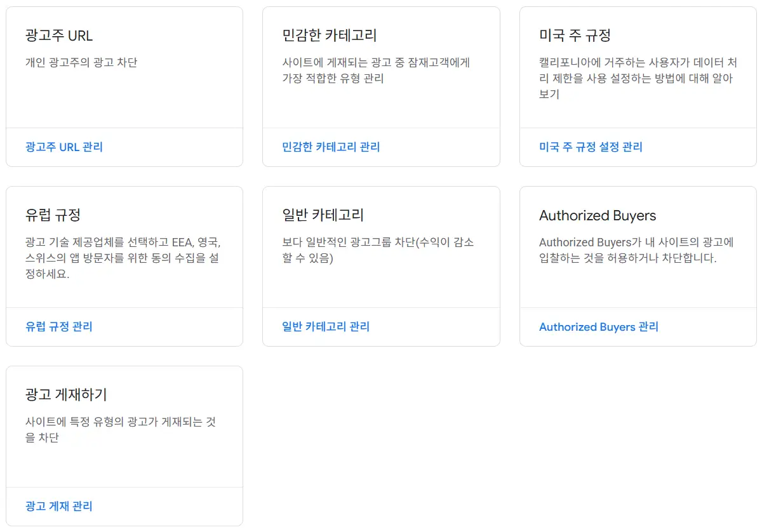Click the 광고 게재하기 card heading

66,395
